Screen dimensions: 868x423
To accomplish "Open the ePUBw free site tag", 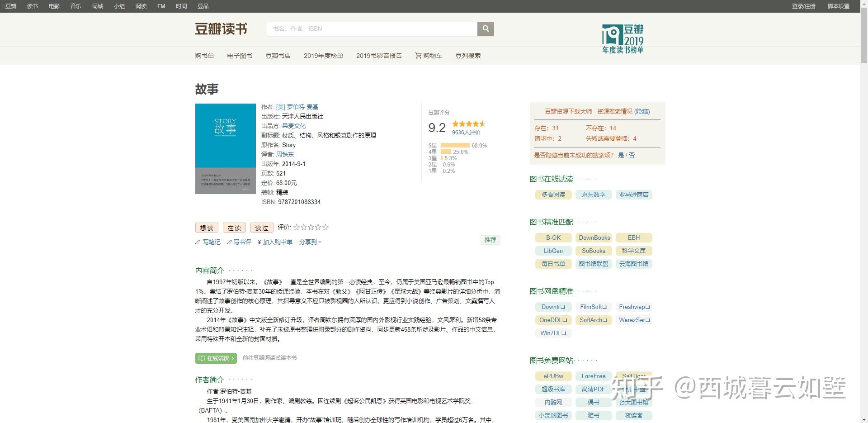I will [x=553, y=376].
